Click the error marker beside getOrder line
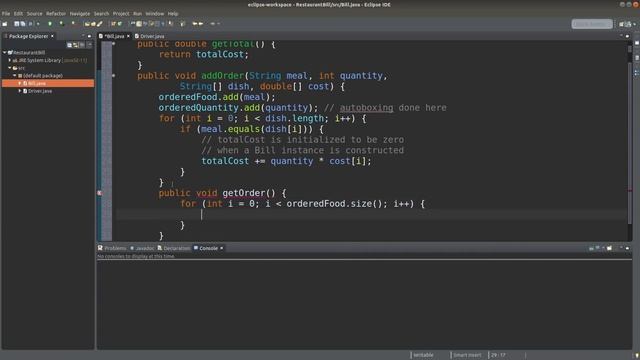Screen dimensions: 640x360 point(100,193)
